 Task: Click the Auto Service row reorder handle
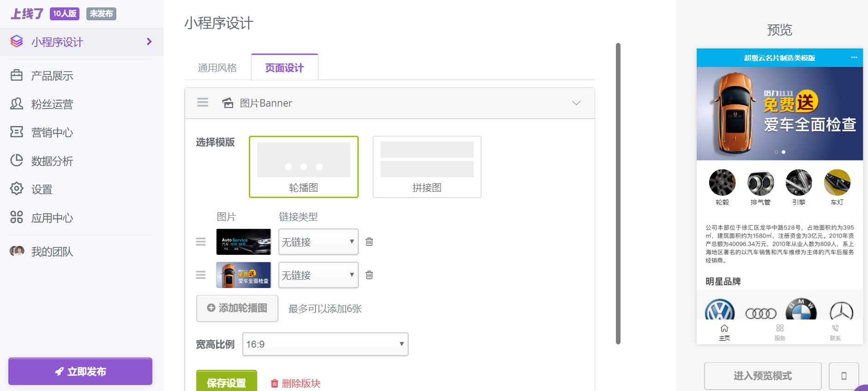click(201, 242)
